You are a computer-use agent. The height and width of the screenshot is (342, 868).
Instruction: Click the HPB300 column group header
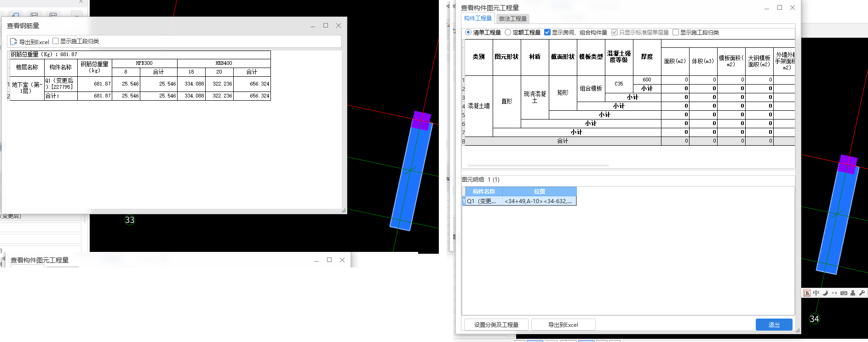pyautogui.click(x=144, y=63)
